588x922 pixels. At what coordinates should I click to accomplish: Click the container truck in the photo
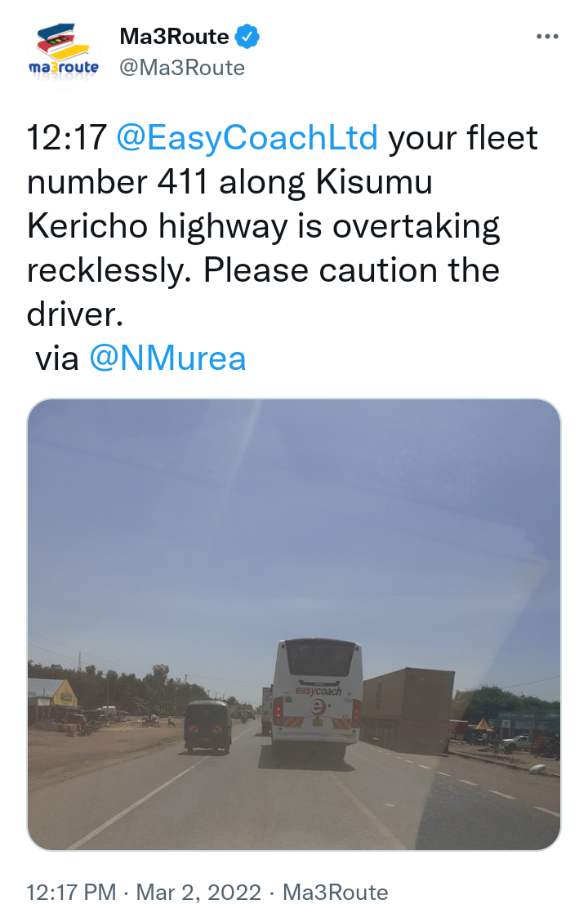pyautogui.click(x=408, y=710)
